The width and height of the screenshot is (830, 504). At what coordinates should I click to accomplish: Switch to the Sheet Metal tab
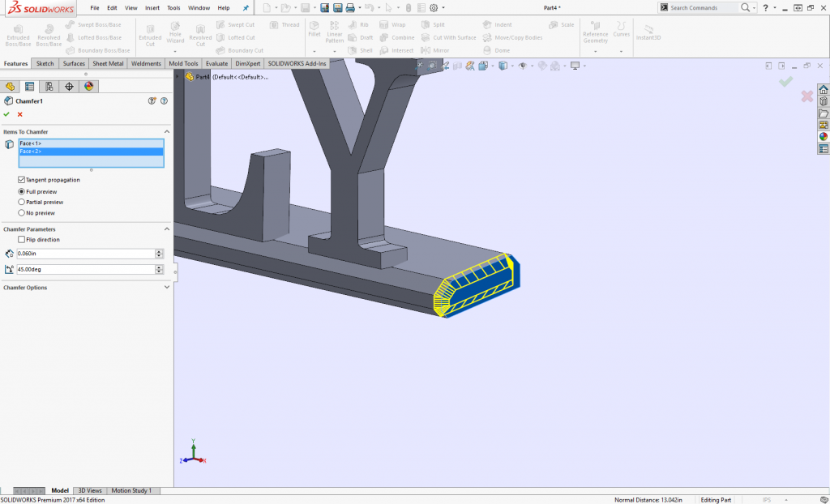click(108, 63)
